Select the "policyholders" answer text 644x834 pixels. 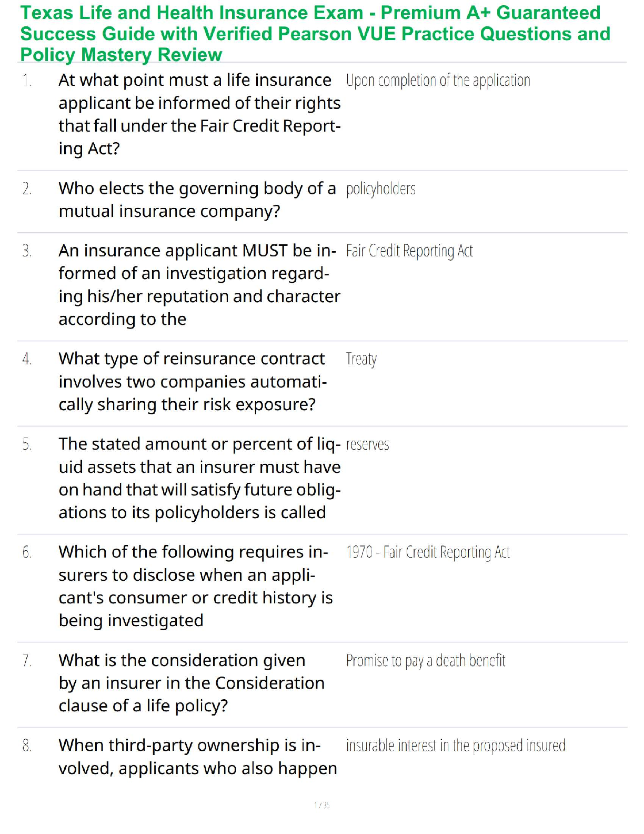(x=380, y=189)
